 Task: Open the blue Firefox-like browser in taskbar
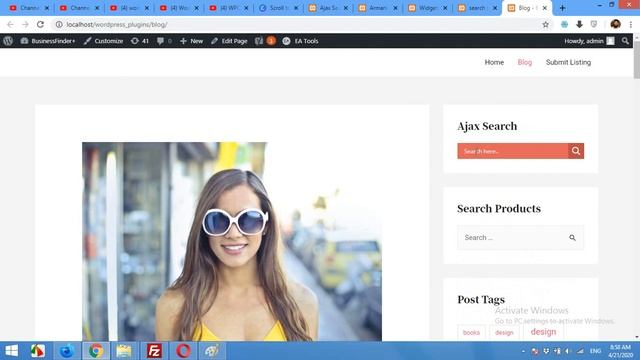point(67,351)
